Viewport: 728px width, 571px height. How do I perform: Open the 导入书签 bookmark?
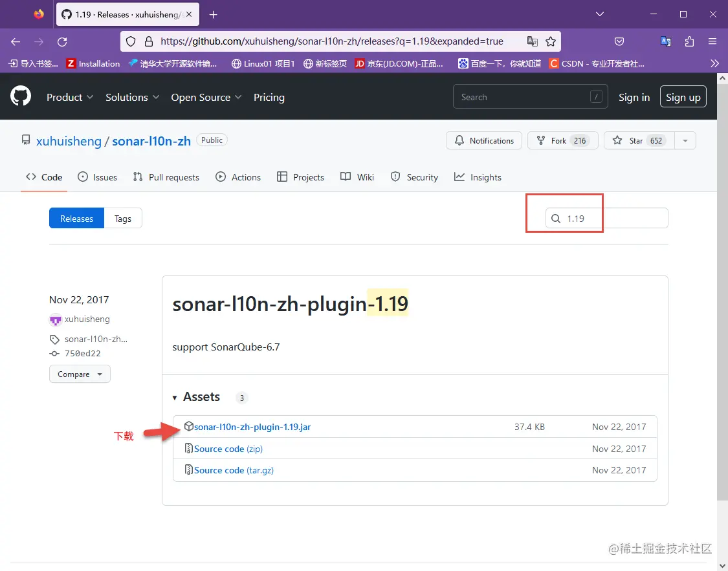(x=34, y=63)
